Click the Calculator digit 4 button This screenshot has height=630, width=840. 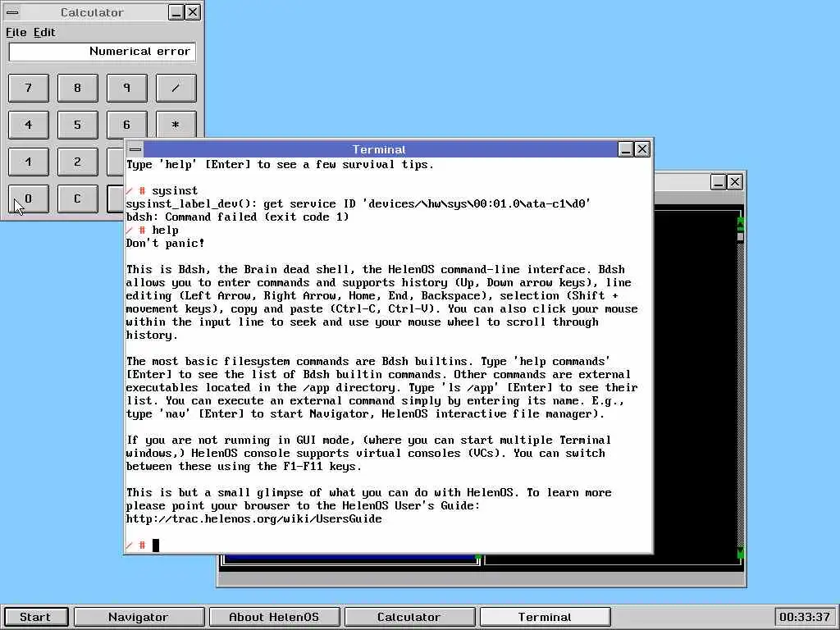pyautogui.click(x=29, y=125)
